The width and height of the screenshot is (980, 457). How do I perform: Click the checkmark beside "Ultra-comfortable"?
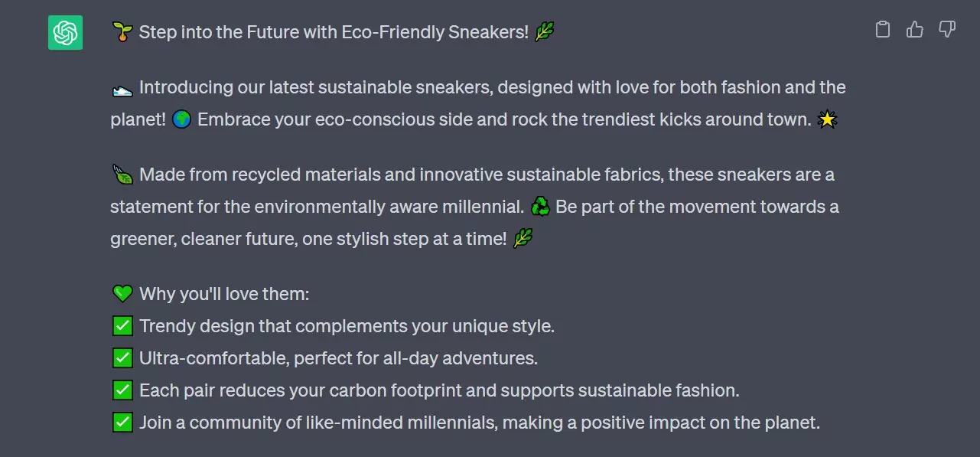[122, 358]
